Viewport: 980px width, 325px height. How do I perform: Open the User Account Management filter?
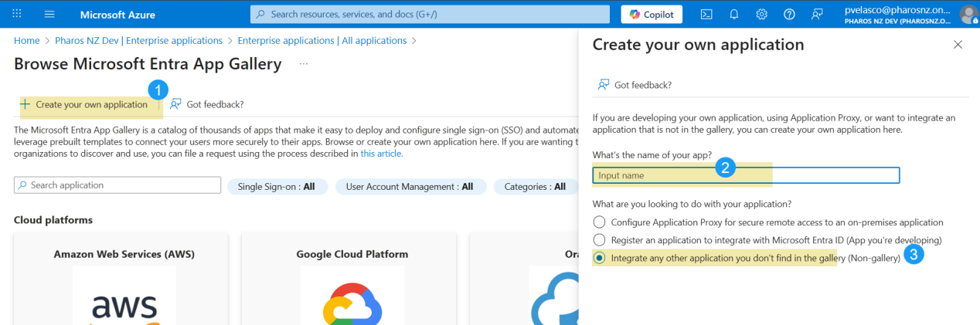point(410,187)
